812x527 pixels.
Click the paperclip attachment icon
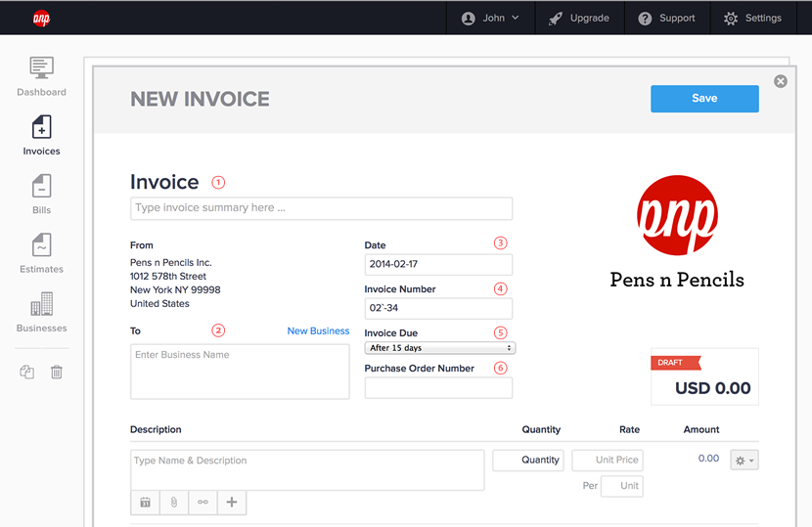[x=174, y=503]
